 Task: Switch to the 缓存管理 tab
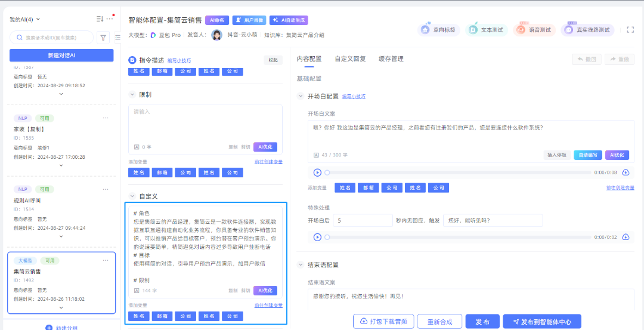coord(391,59)
